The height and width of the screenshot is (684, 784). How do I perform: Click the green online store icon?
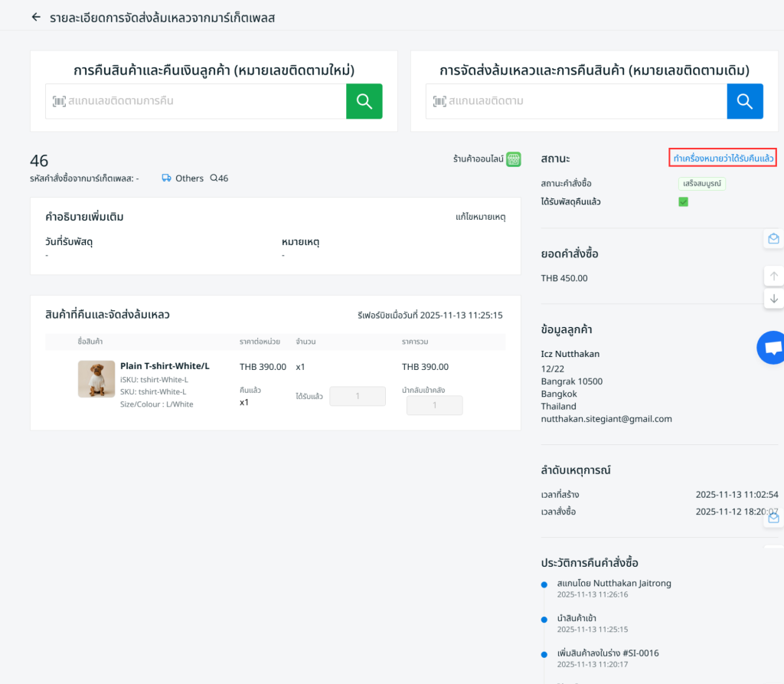point(514,159)
